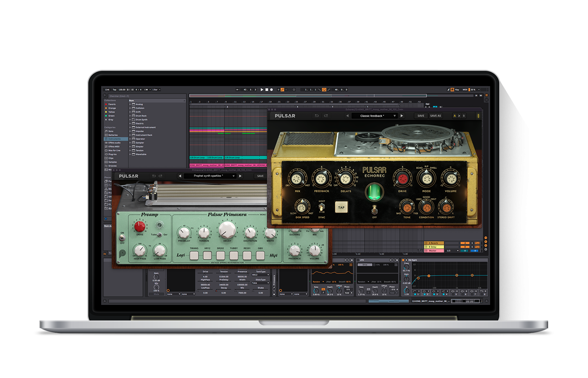
Task: Click the Effets audio category icon
Action: click(106, 143)
